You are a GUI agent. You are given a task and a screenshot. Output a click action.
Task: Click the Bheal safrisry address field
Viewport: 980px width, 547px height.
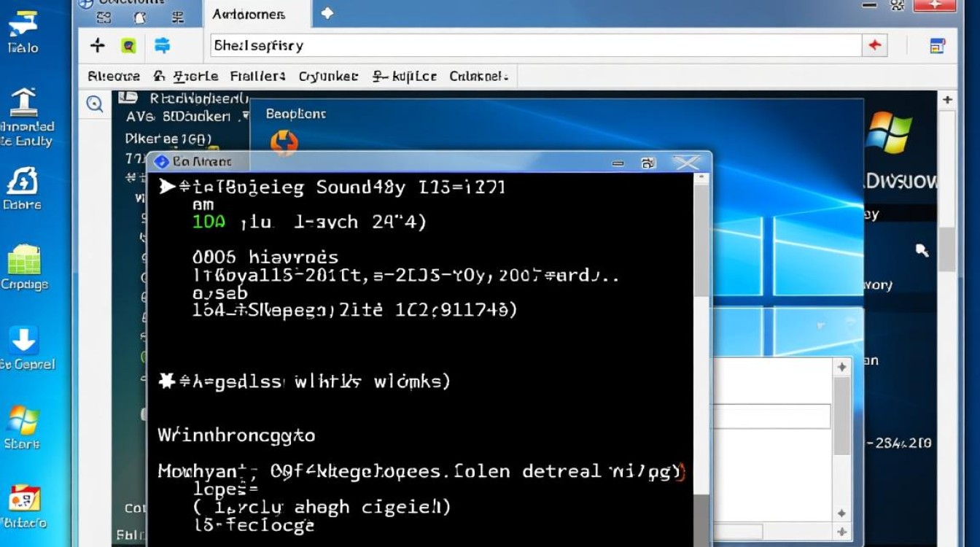(536, 46)
